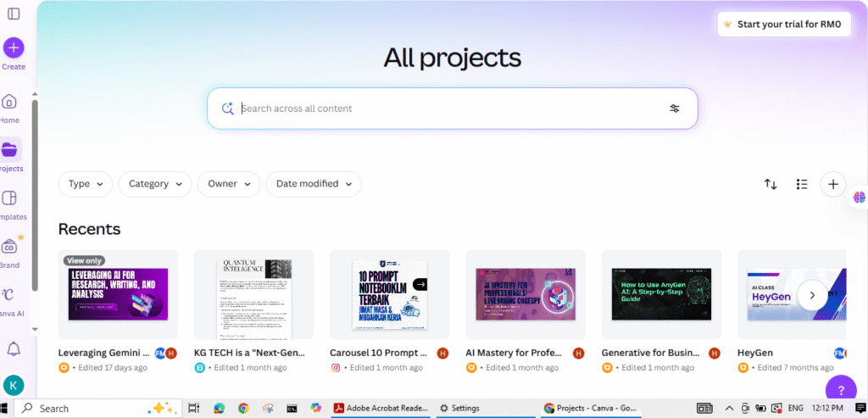
Task: Open Templates from the sidebar
Action: (x=10, y=199)
